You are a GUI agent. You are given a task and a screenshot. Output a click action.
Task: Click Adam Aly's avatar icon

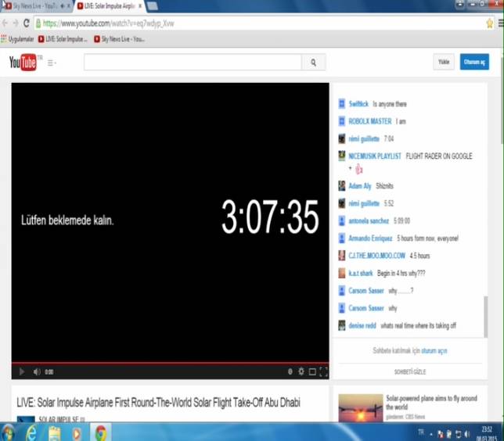(342, 185)
